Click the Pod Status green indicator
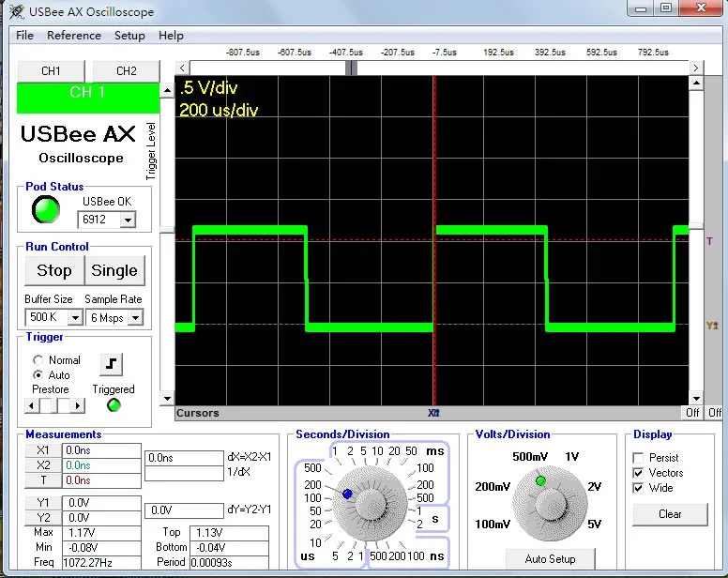The height and width of the screenshot is (578, 728). click(45, 209)
